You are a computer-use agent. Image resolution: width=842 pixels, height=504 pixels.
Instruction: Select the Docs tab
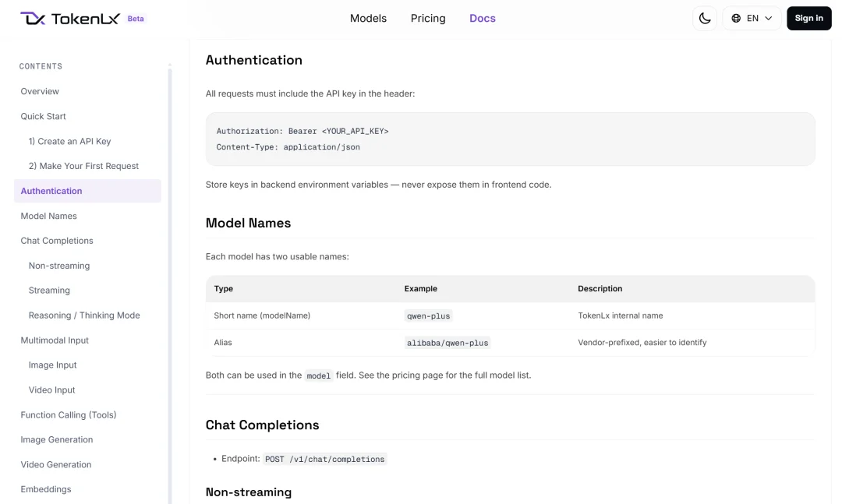[x=483, y=18]
